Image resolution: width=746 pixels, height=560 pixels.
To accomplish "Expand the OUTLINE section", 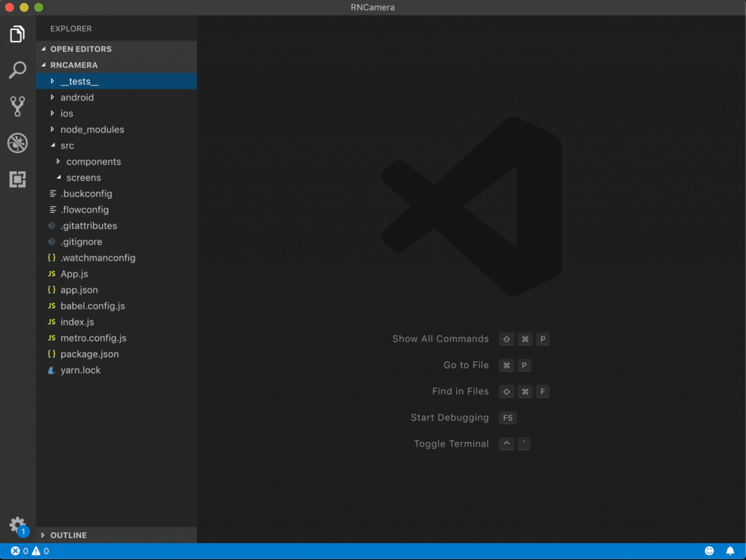I will (x=68, y=535).
